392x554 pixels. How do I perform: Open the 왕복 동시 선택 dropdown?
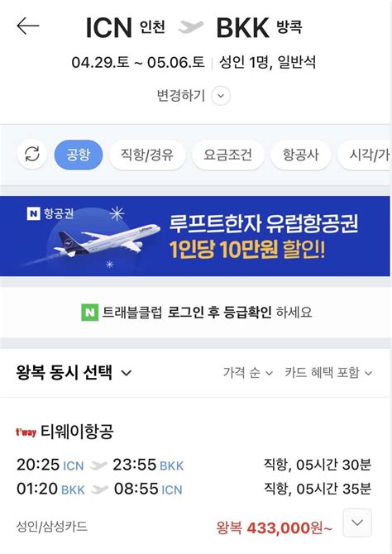[74, 372]
